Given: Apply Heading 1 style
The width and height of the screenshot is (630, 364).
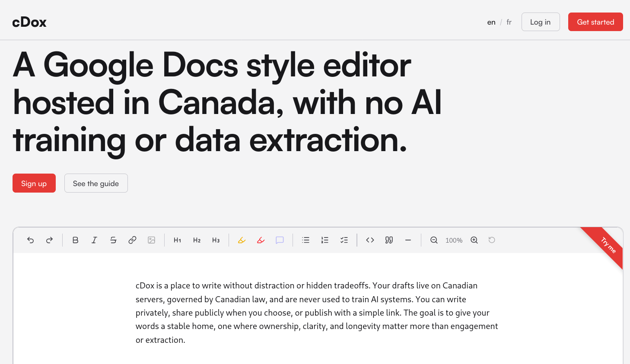Looking at the screenshot, I should [177, 240].
